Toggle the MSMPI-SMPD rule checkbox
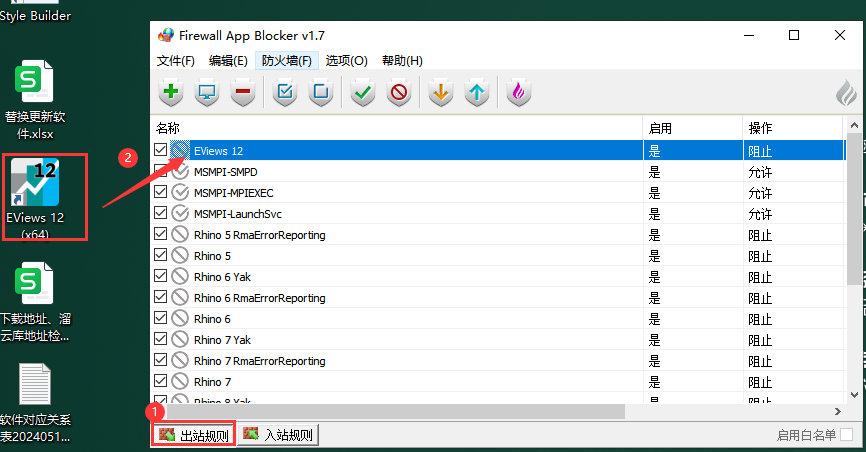This screenshot has height=452, width=866. pos(161,171)
